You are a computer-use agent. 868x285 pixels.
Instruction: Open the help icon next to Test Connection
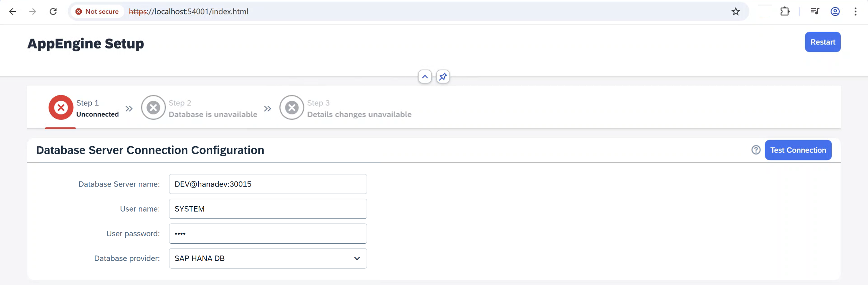[756, 150]
